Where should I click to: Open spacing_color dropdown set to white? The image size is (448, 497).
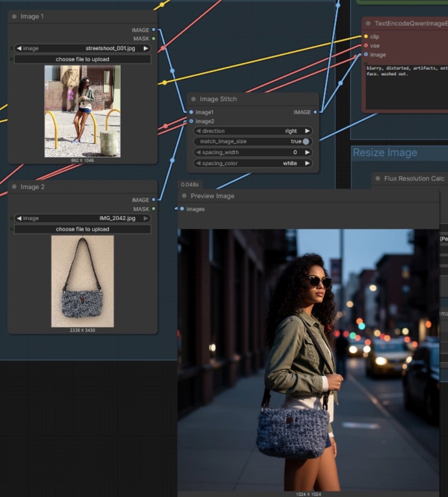click(253, 163)
